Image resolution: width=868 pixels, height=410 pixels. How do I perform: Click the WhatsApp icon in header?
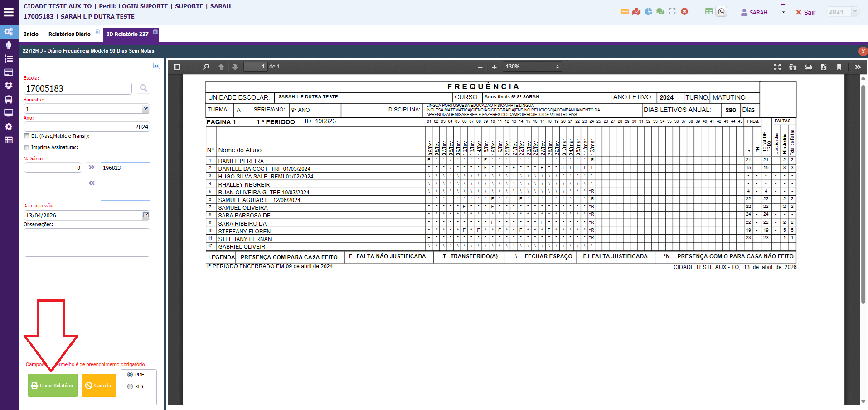(721, 12)
